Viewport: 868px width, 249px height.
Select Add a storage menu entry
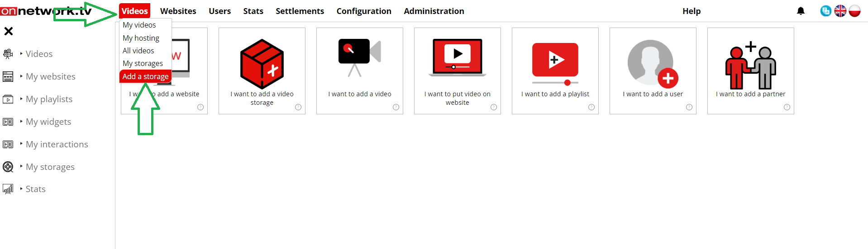pyautogui.click(x=145, y=76)
